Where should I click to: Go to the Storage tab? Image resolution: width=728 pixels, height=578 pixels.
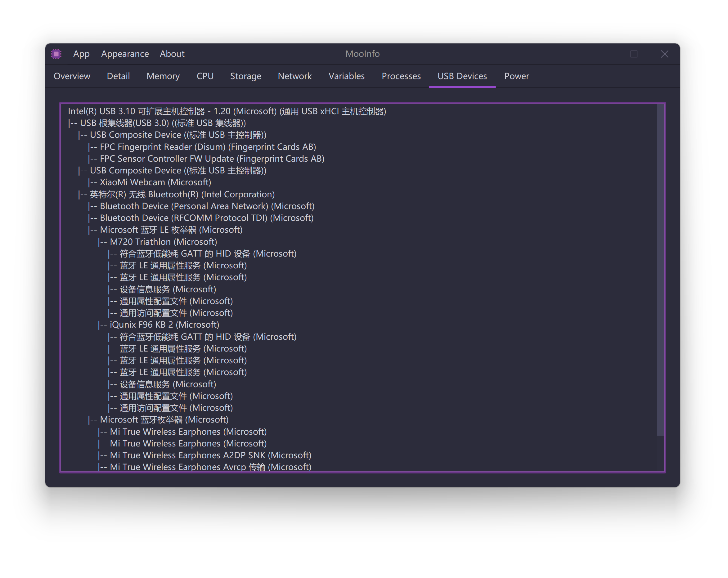pyautogui.click(x=245, y=76)
